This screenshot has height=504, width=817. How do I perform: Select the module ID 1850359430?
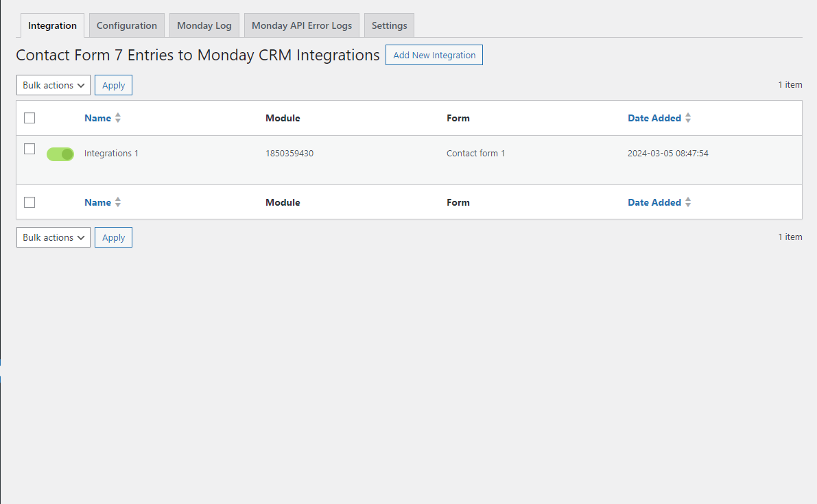pyautogui.click(x=289, y=154)
